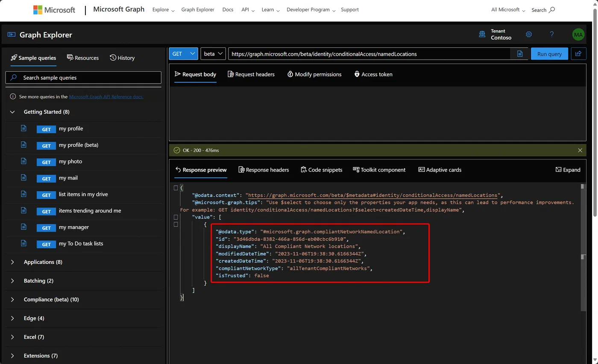Click doc icon beside list items in my drive
This screenshot has height=364, width=598.
coord(24,194)
